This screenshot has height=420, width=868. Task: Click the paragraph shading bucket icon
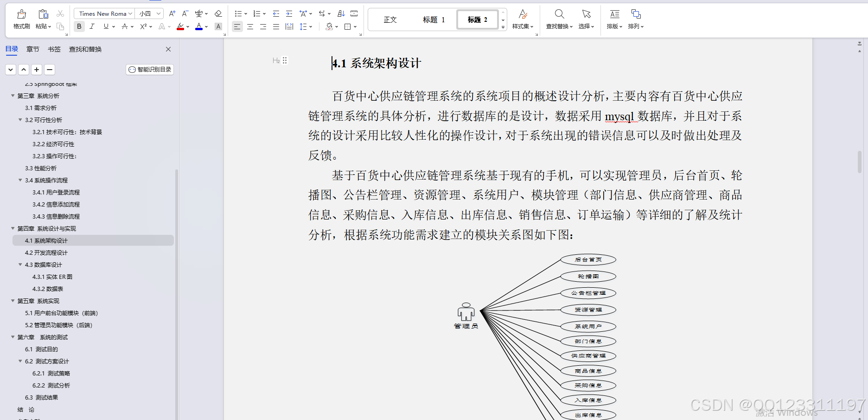[x=329, y=26]
